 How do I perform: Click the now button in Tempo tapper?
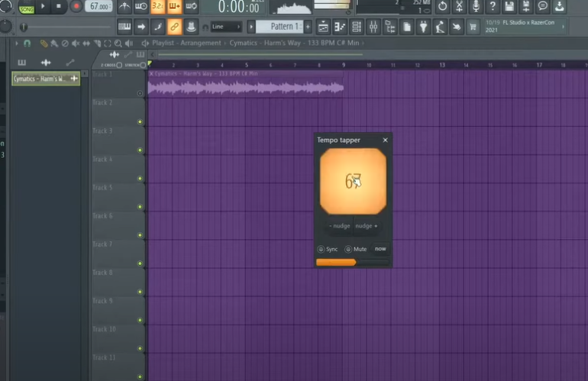coord(380,249)
